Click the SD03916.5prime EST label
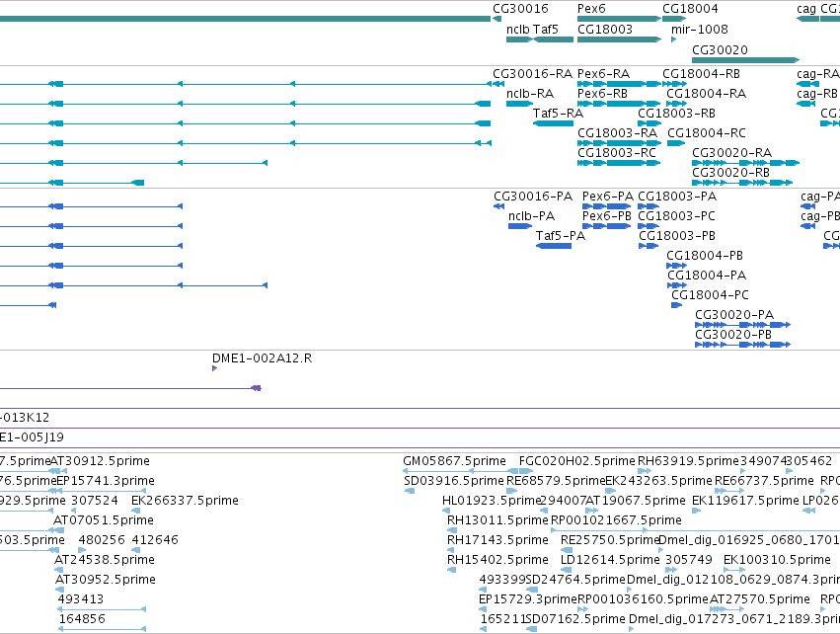Image resolution: width=840 pixels, height=634 pixels. [x=454, y=480]
